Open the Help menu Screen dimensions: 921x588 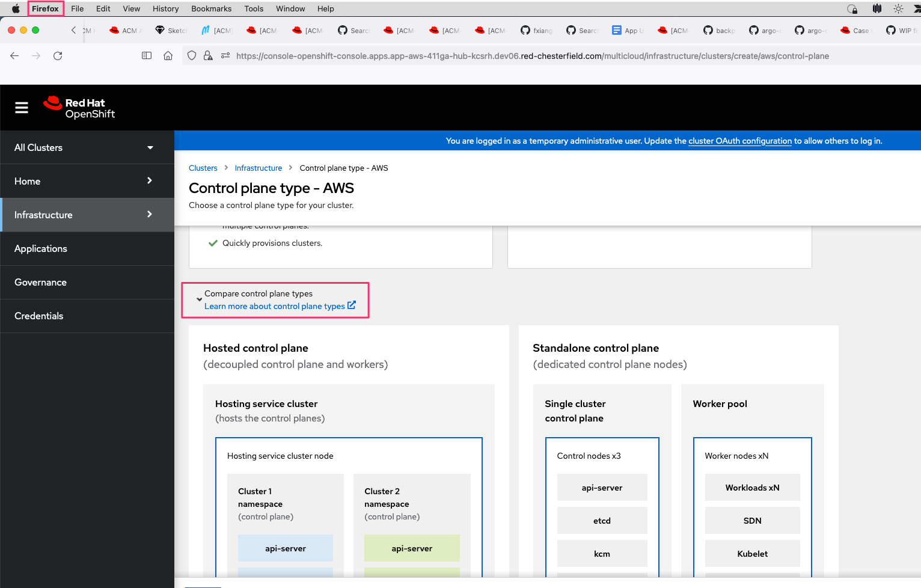[x=326, y=8]
